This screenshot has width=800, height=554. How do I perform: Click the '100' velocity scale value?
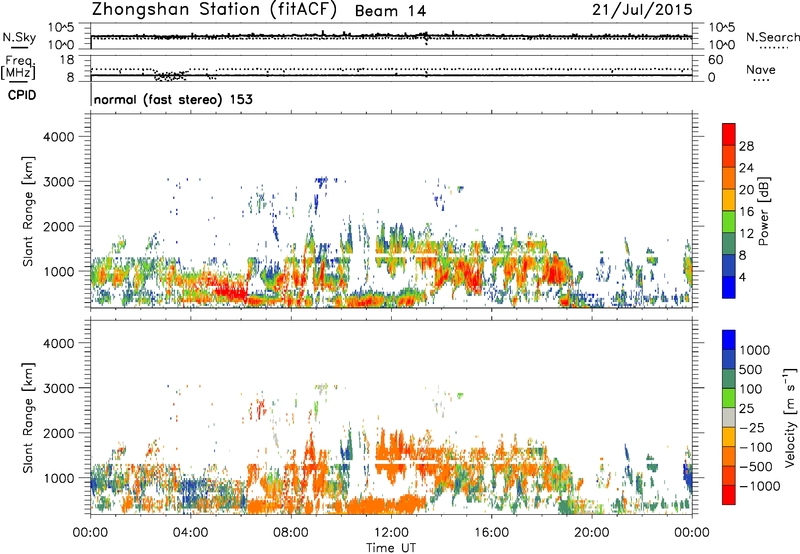752,389
